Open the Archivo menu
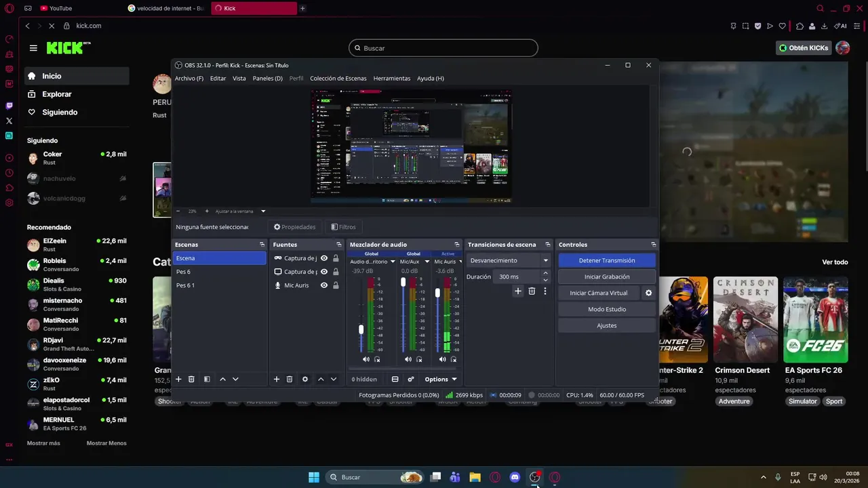Viewport: 868px width, 488px height. coord(189,79)
